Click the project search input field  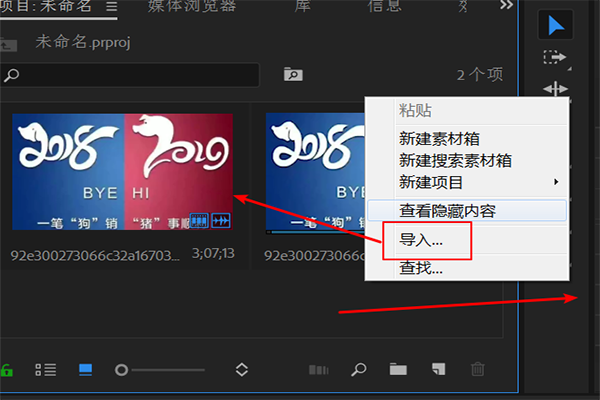(129, 75)
